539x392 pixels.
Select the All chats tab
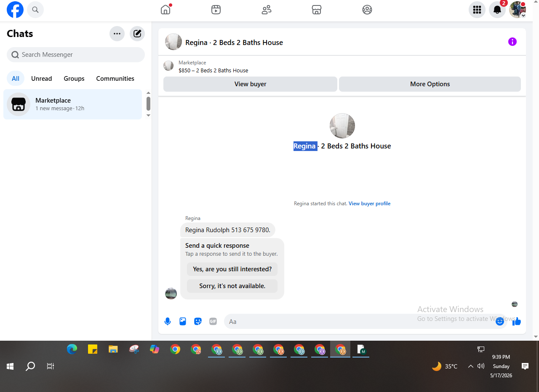[16, 79]
